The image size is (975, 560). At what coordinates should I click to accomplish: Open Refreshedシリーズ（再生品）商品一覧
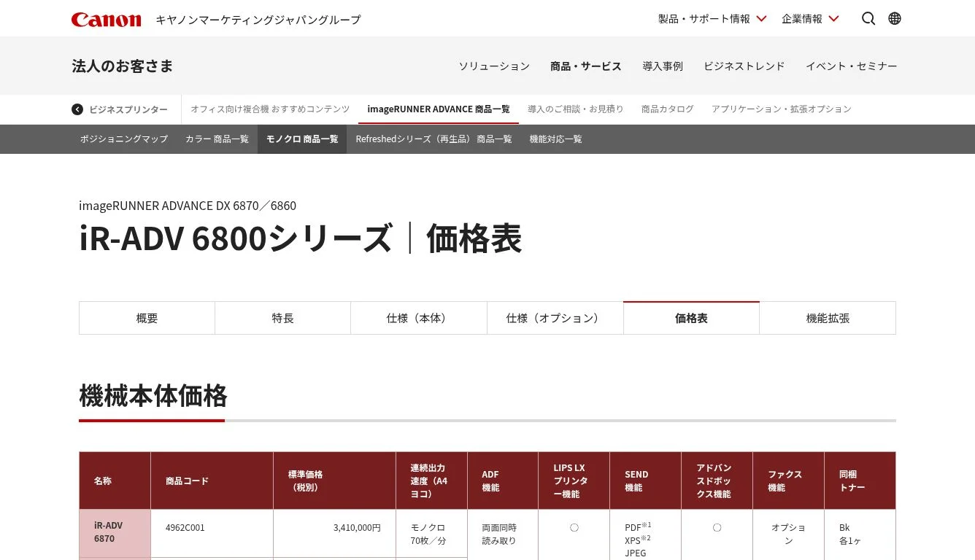pyautogui.click(x=433, y=139)
